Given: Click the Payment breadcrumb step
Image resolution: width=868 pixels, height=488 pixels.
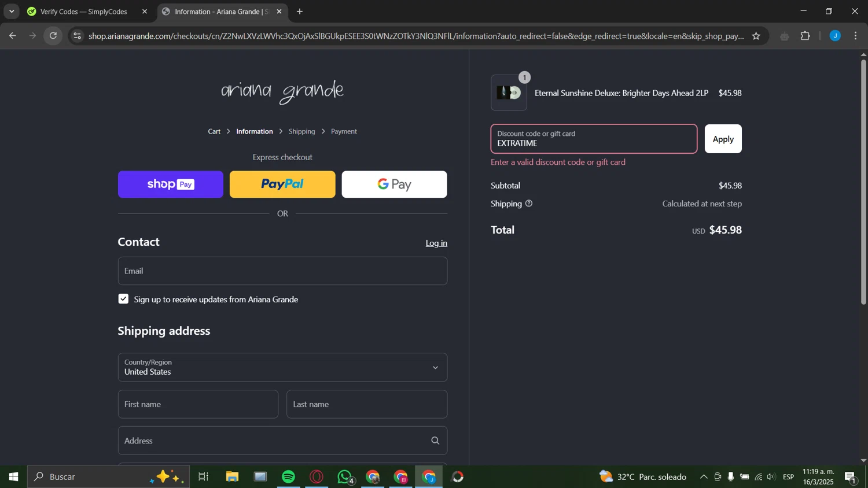Looking at the screenshot, I should 344,132.
